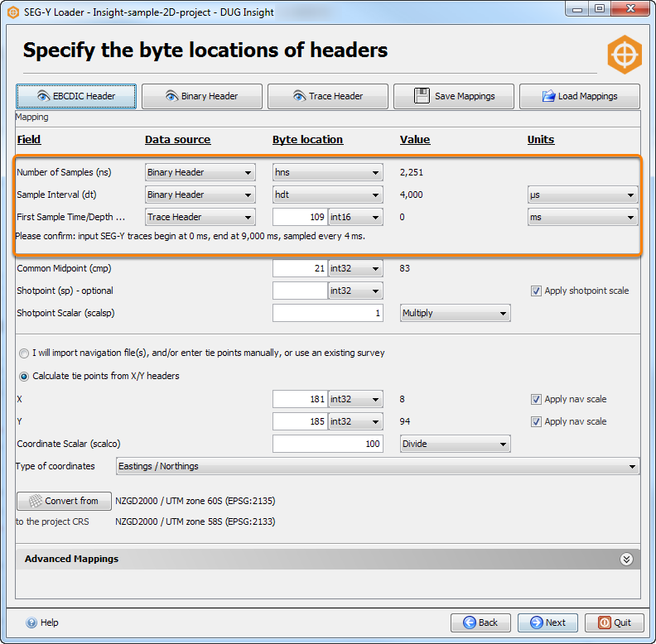Open int32 dropdown for Y
Image resolution: width=656 pixels, height=644 pixels.
coord(355,421)
